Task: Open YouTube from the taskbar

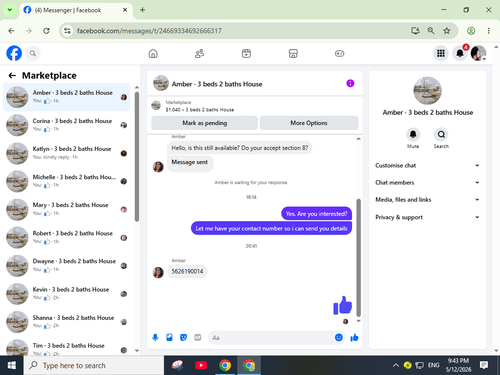Action: point(201,365)
